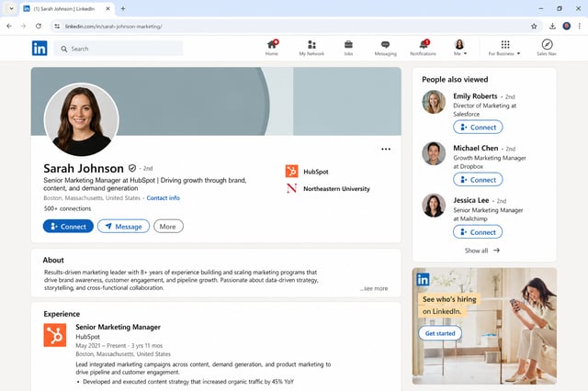Image resolution: width=588 pixels, height=391 pixels.
Task: Close the Sarah Johnson LinkedIn tab
Action: (108, 8)
